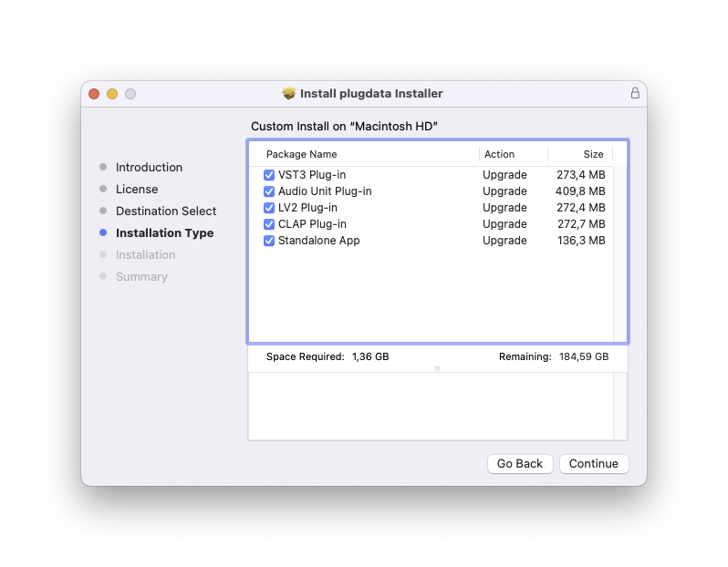Click the yellow minimize window button
Viewport: 728px width, 567px height.
[112, 94]
